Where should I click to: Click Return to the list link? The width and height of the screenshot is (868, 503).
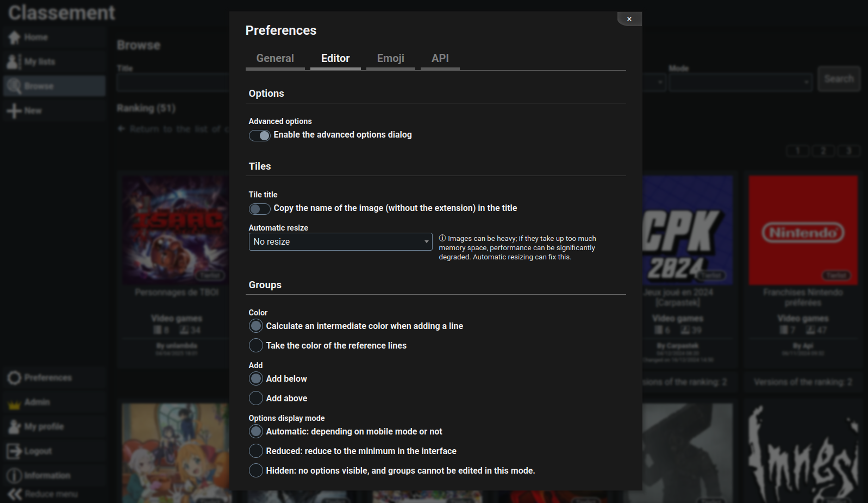[x=173, y=129]
